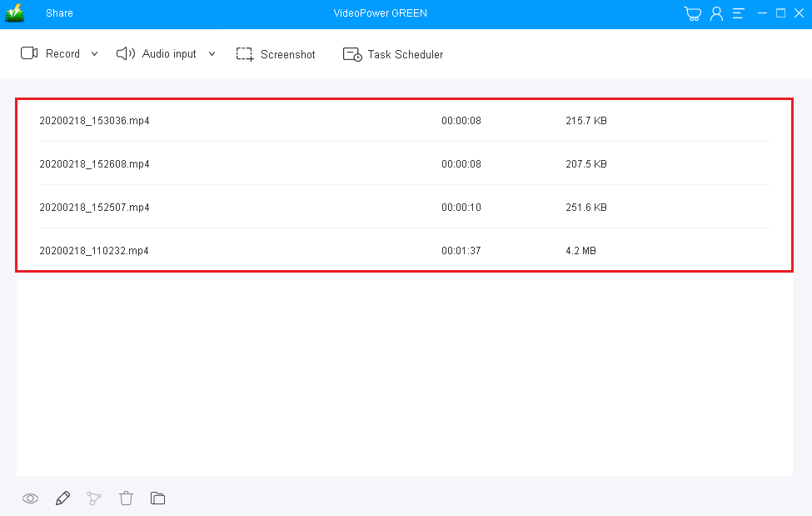812x516 pixels.
Task: Expand the Record mode dropdown arrow
Action: [94, 53]
